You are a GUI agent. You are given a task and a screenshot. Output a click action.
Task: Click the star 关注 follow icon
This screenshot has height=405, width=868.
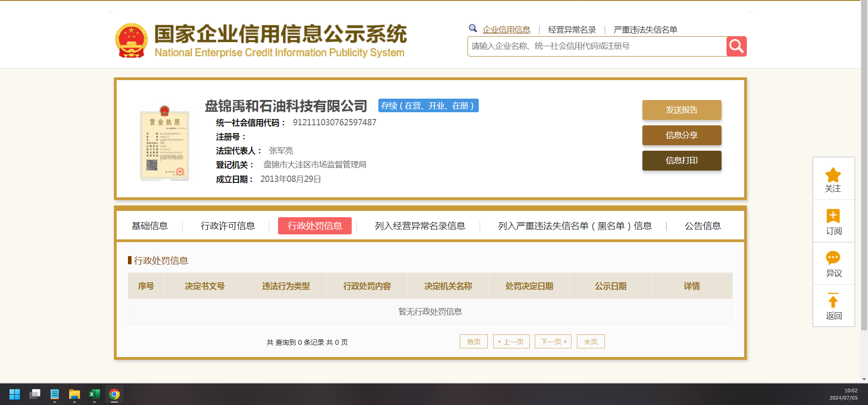(x=833, y=175)
